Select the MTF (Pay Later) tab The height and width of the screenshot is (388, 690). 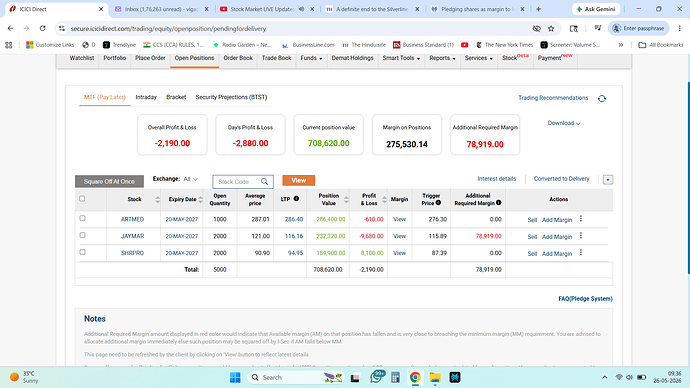point(105,97)
